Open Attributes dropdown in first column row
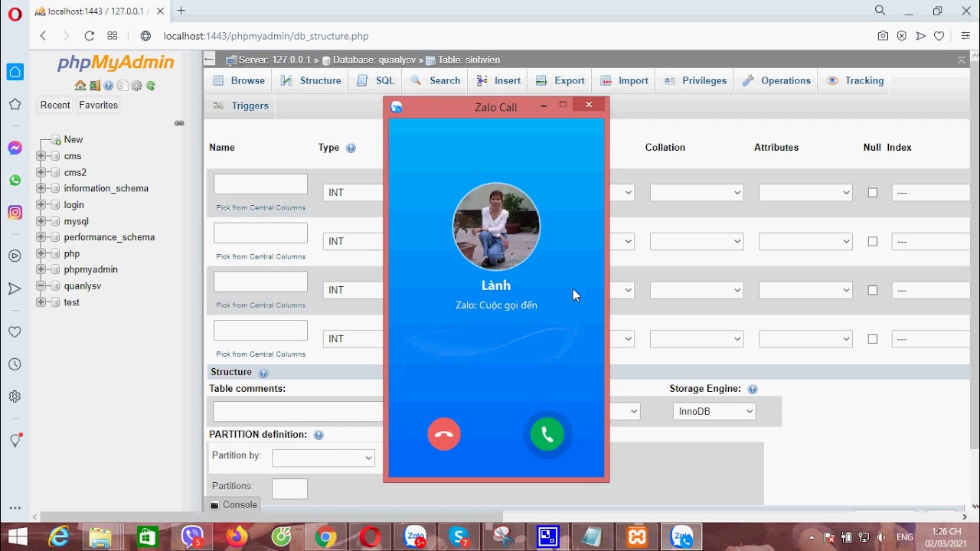This screenshot has width=980, height=551. pos(805,193)
